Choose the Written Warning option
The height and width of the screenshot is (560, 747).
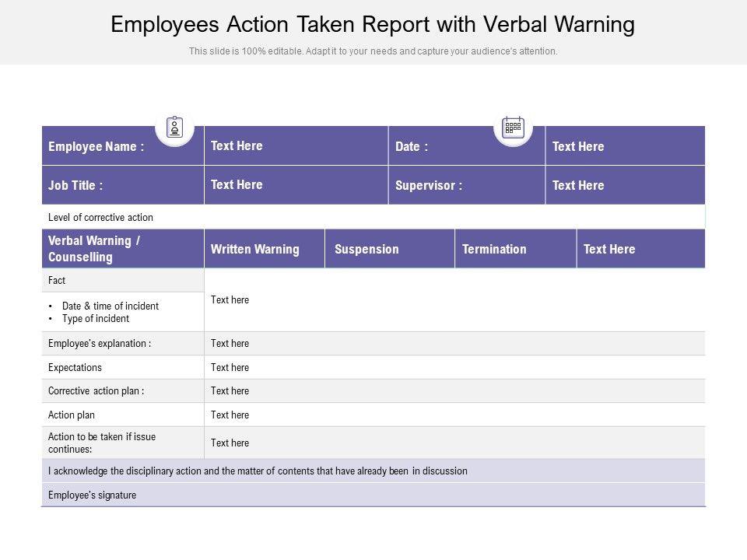tap(254, 250)
